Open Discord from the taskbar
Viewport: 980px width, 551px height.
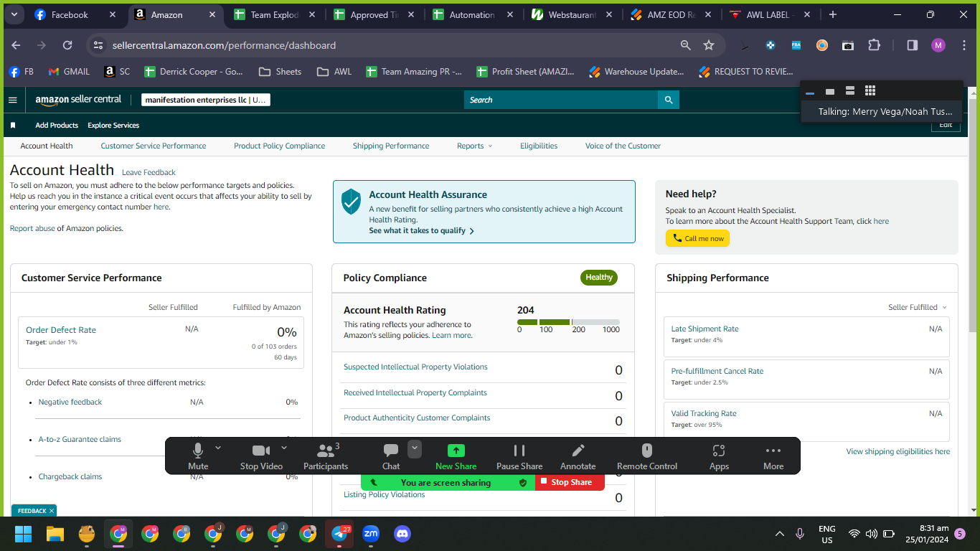pos(402,534)
